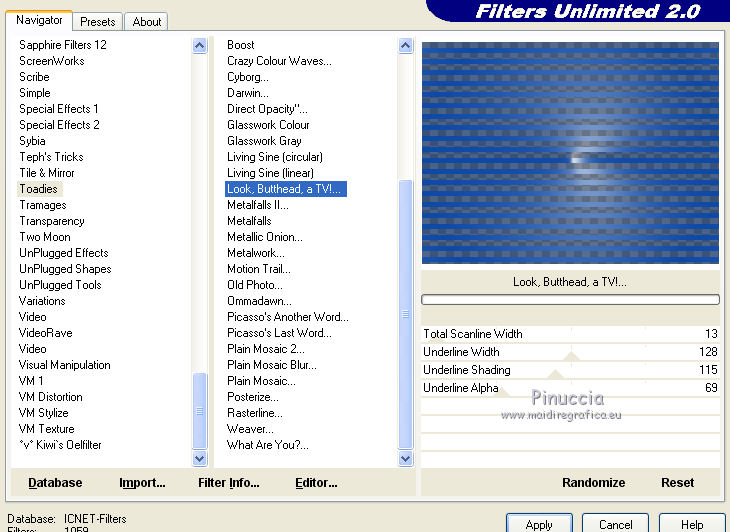
Task: Select the Toadies category
Action: point(39,189)
